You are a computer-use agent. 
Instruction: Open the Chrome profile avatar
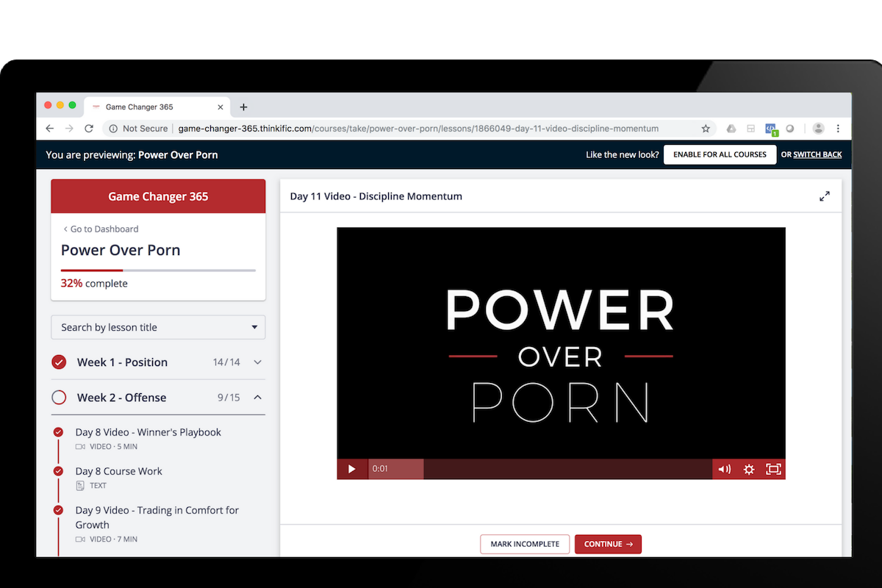tap(818, 129)
